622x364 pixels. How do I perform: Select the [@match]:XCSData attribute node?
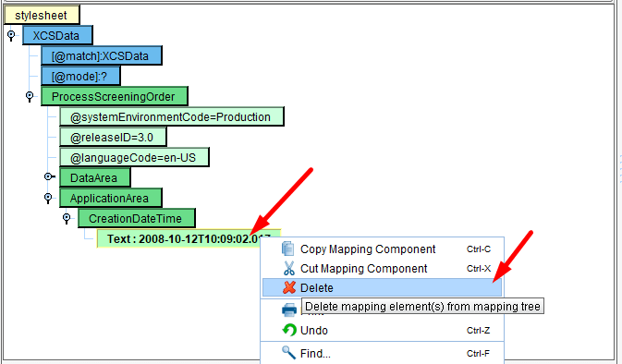[101, 56]
